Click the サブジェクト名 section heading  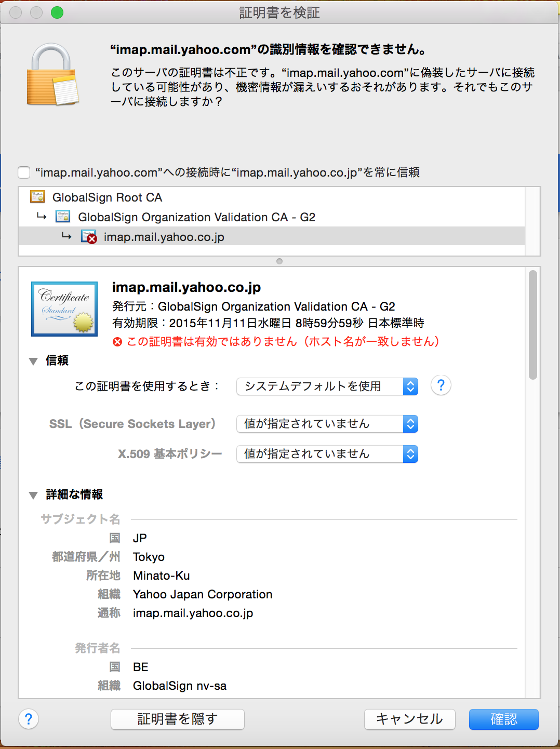point(81,519)
